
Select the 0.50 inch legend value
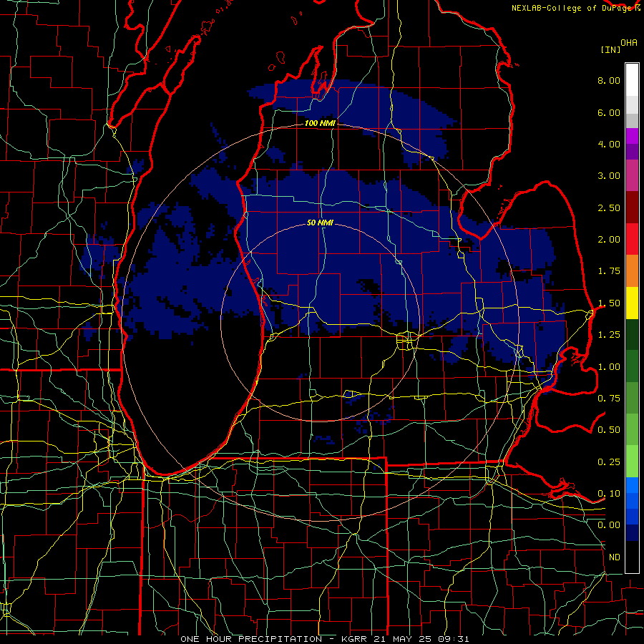click(x=609, y=430)
